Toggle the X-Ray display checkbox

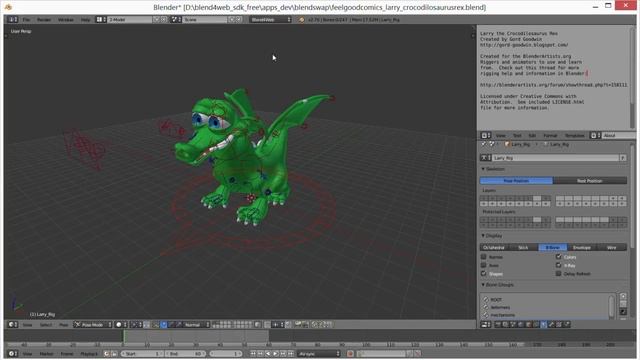point(558,265)
